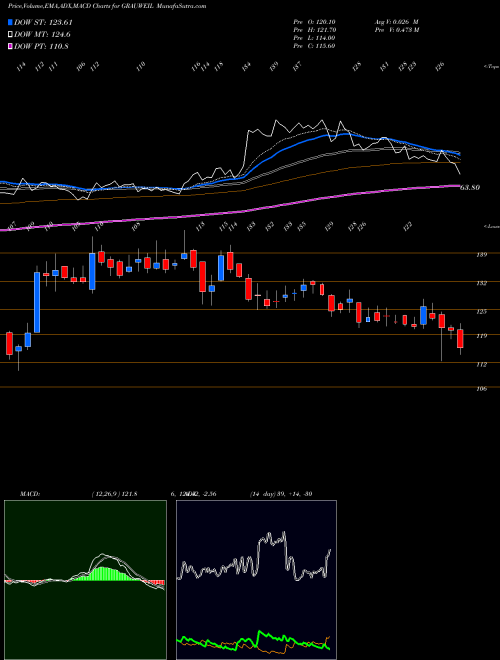
Task: Click the '<Lows' marker label
Action: coord(491,227)
